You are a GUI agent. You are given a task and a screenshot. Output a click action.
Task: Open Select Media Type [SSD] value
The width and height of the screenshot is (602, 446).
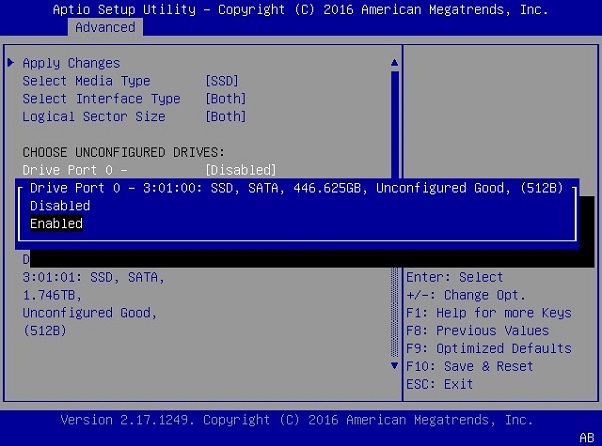pyautogui.click(x=222, y=81)
